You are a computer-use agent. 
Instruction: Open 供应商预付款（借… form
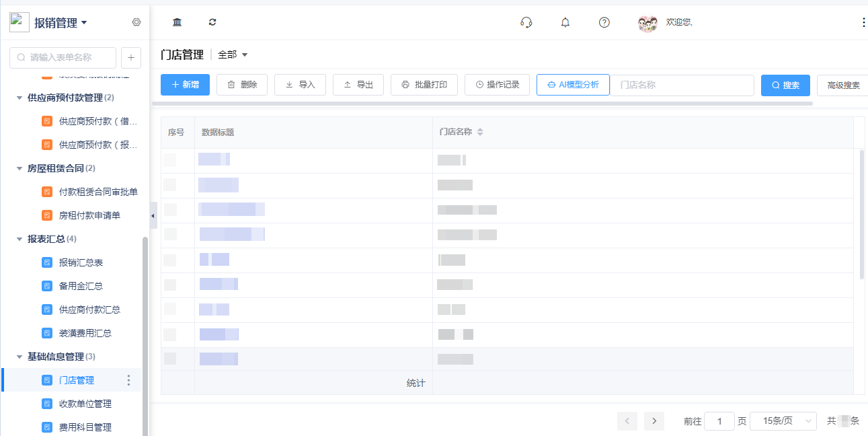coord(99,121)
